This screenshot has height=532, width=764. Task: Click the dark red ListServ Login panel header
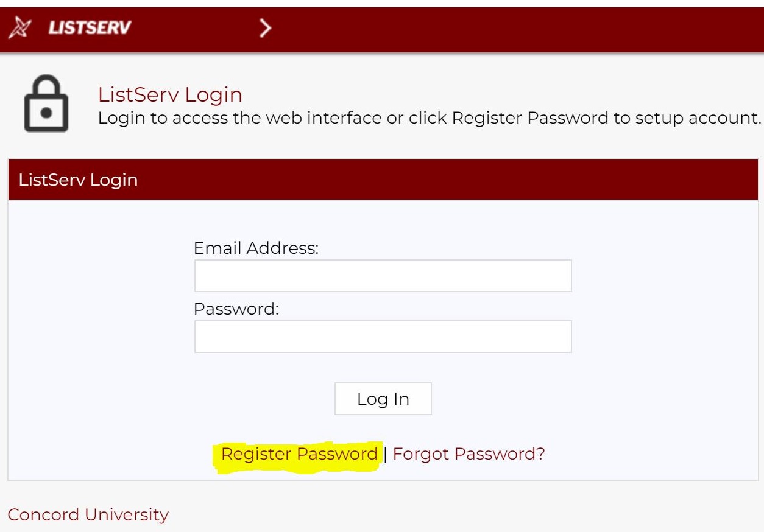coord(383,180)
